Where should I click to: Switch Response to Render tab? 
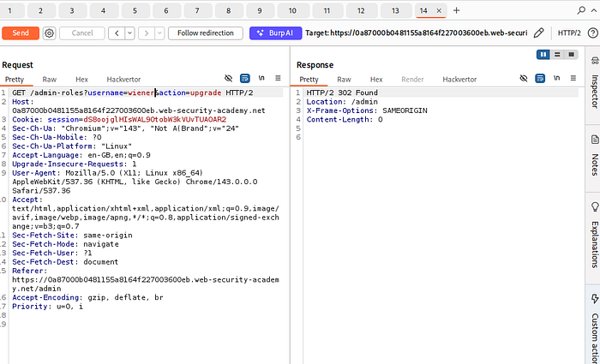pyautogui.click(x=412, y=79)
